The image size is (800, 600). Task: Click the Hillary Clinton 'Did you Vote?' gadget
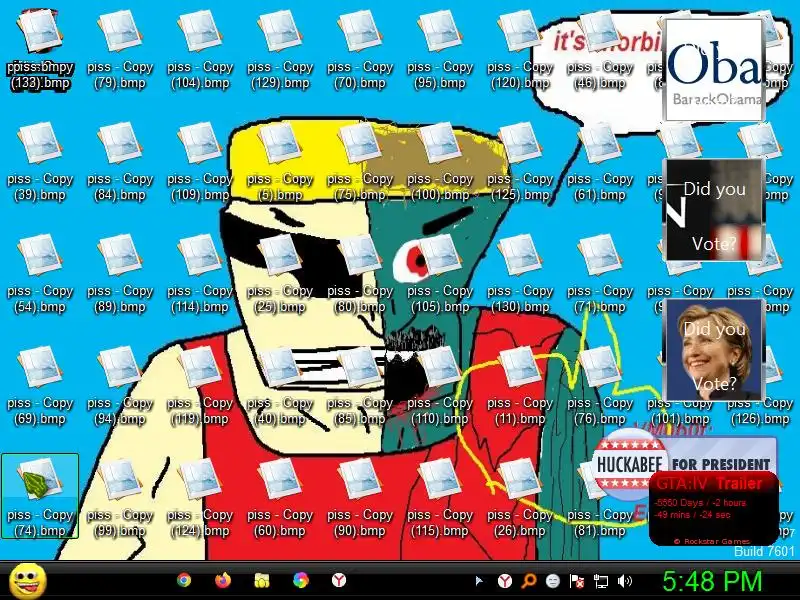(714, 350)
